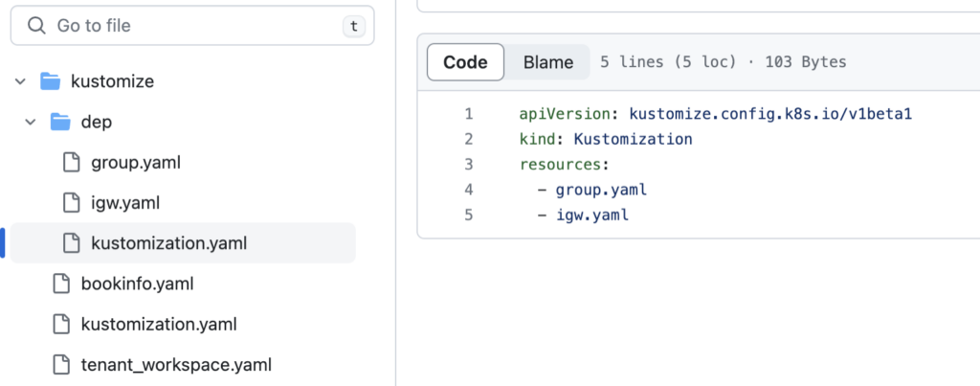Switch to the Code view tab
Viewport: 980px width, 386px height.
(465, 62)
